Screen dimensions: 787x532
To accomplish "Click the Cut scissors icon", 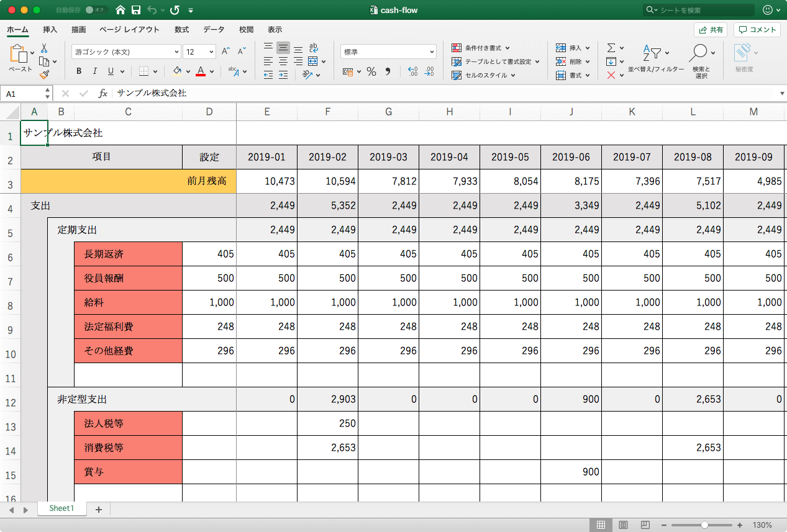I will (x=44, y=48).
